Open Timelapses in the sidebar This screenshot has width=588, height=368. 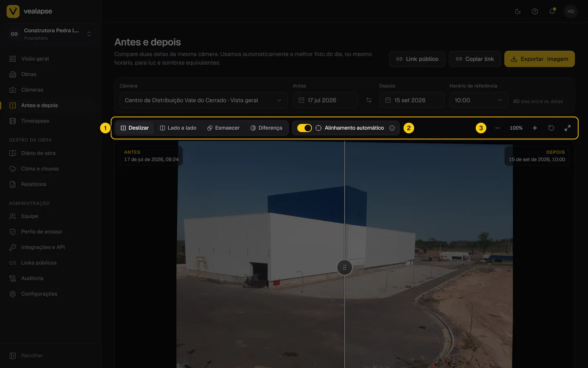point(51,121)
